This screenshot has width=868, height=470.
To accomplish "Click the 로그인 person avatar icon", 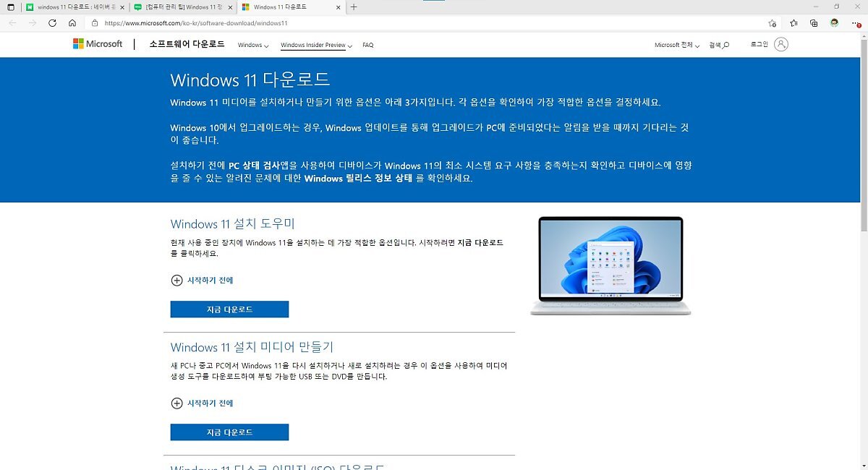I will click(x=780, y=44).
